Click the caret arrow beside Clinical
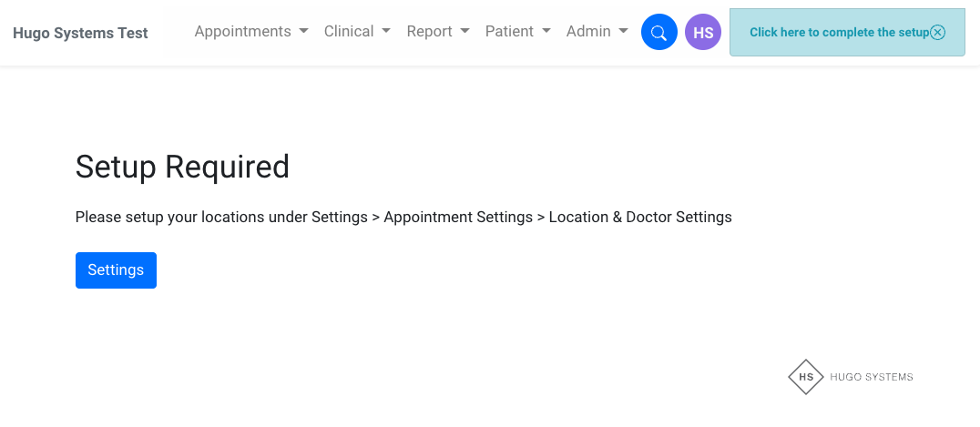The image size is (980, 427). click(386, 31)
